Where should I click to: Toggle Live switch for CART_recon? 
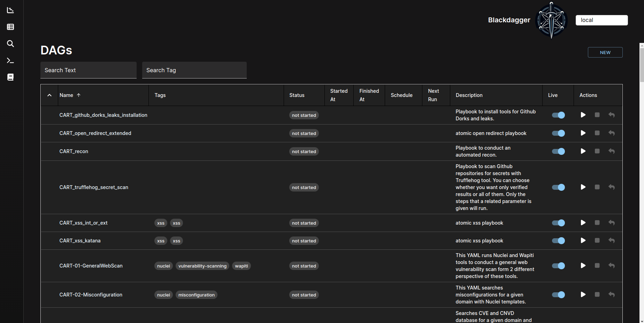[x=558, y=151]
